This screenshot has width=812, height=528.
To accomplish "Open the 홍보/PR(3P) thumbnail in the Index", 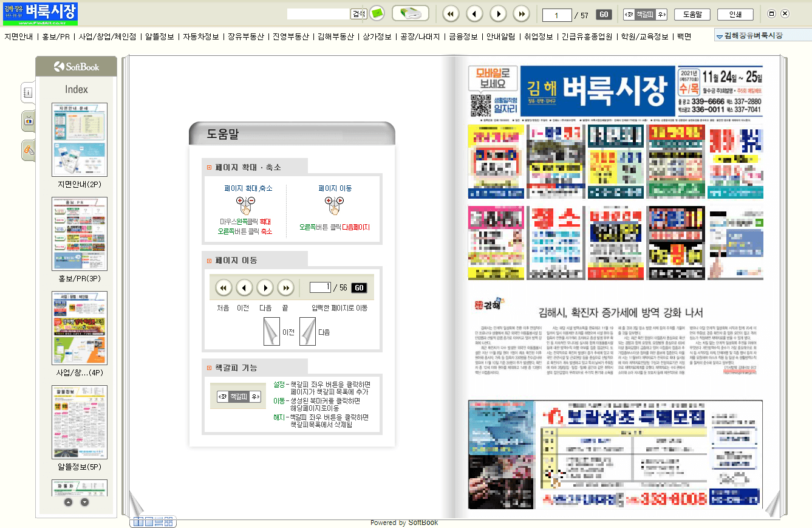I will 80,234.
